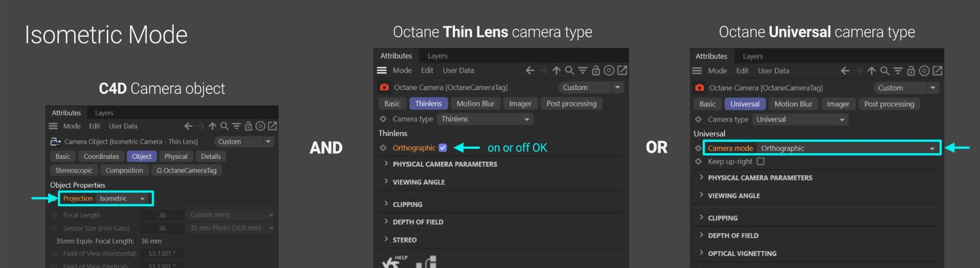Open Camera mode Orthographic dropdown
Image resolution: width=980 pixels, height=268 pixels.
click(x=848, y=148)
